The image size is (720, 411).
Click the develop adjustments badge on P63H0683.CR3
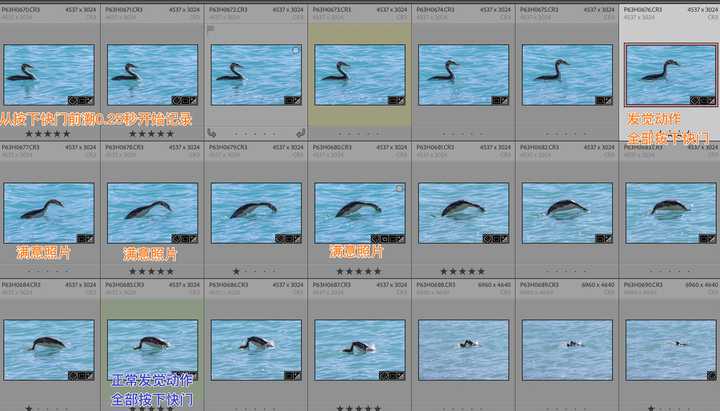[711, 238]
